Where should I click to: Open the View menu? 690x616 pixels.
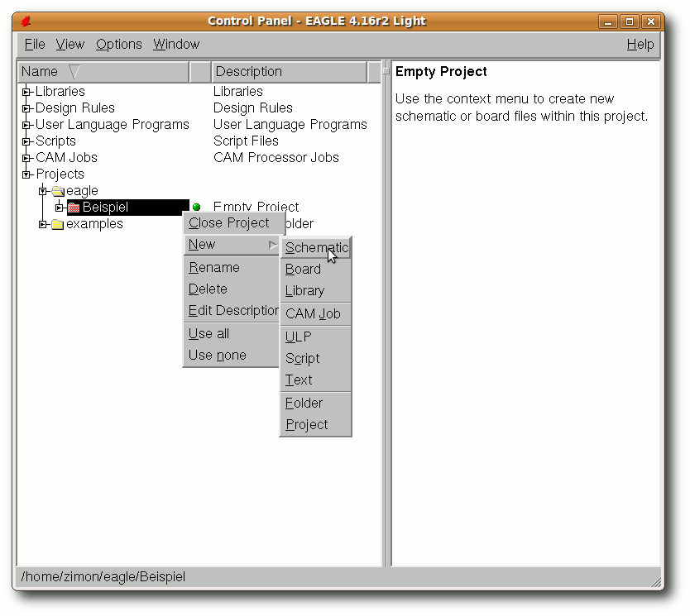[x=70, y=45]
